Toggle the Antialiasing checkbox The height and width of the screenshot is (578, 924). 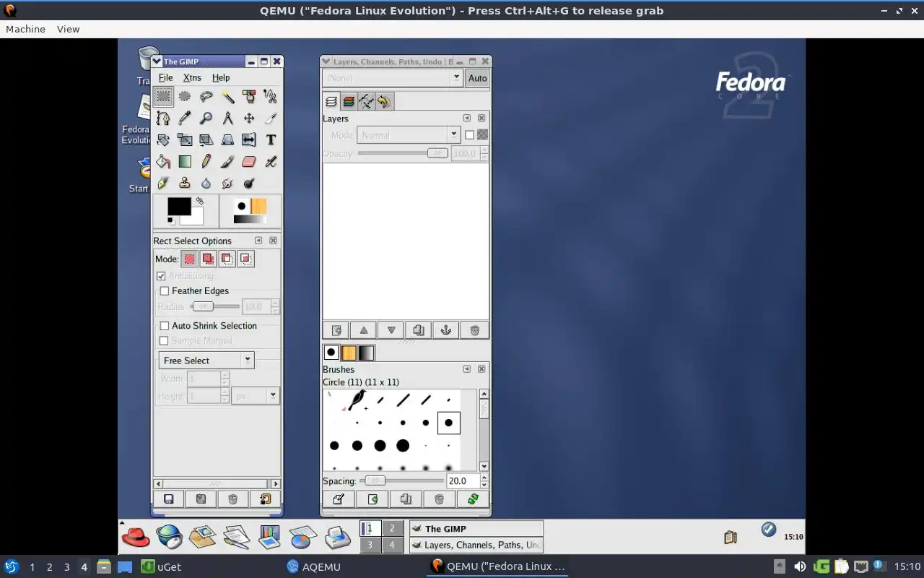point(162,276)
